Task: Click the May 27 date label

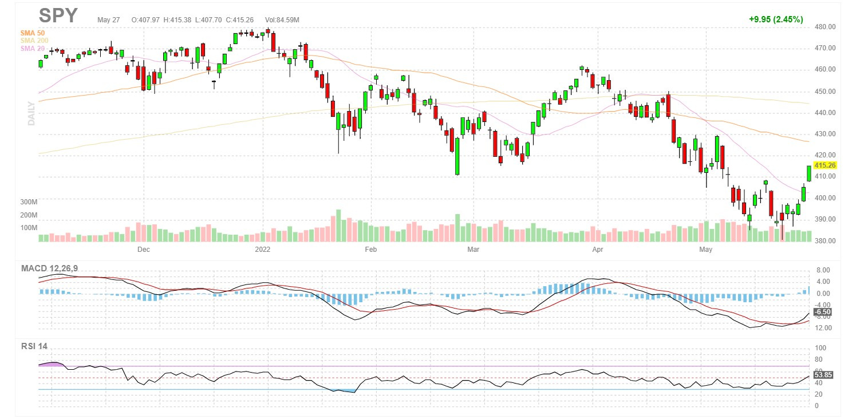Action: tap(109, 19)
